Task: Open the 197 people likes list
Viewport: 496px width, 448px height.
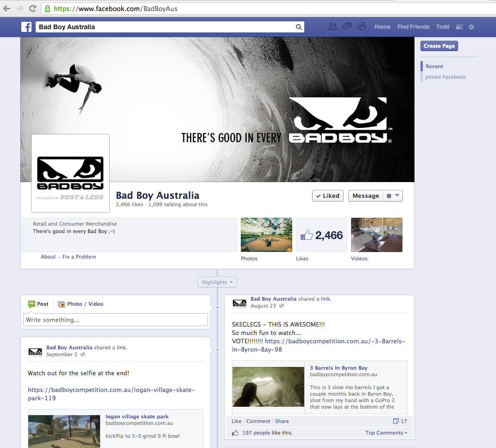Action: pos(256,433)
